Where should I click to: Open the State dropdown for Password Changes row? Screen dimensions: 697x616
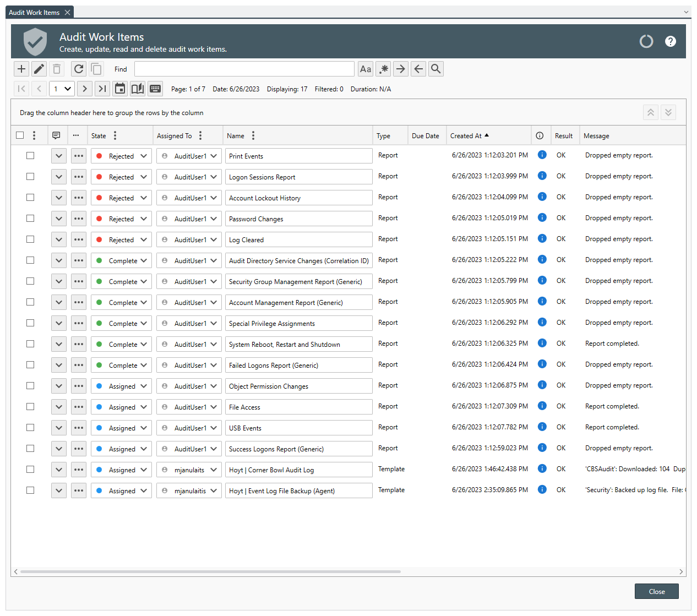[144, 219]
